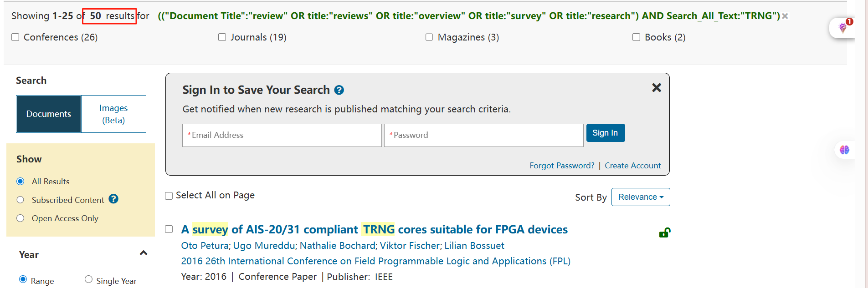The width and height of the screenshot is (868, 288).
Task: Select the Open Access Only radio option
Action: pos(20,218)
